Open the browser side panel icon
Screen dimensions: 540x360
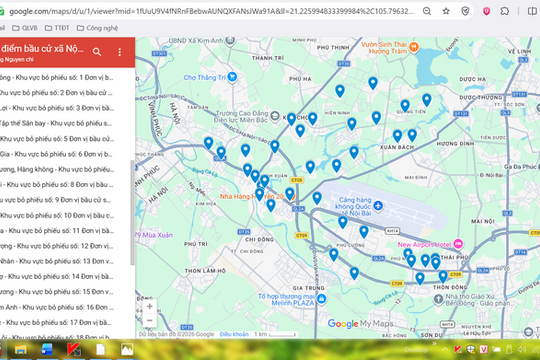click(x=532, y=11)
